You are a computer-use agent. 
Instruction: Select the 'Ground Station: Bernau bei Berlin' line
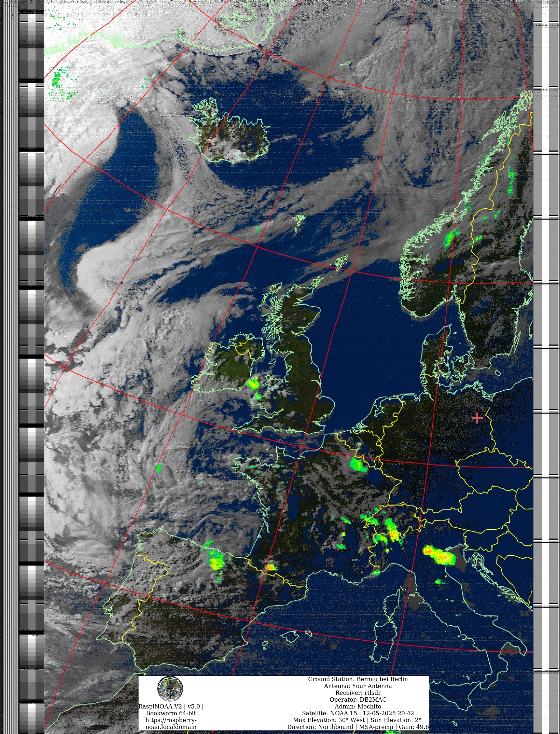click(358, 679)
